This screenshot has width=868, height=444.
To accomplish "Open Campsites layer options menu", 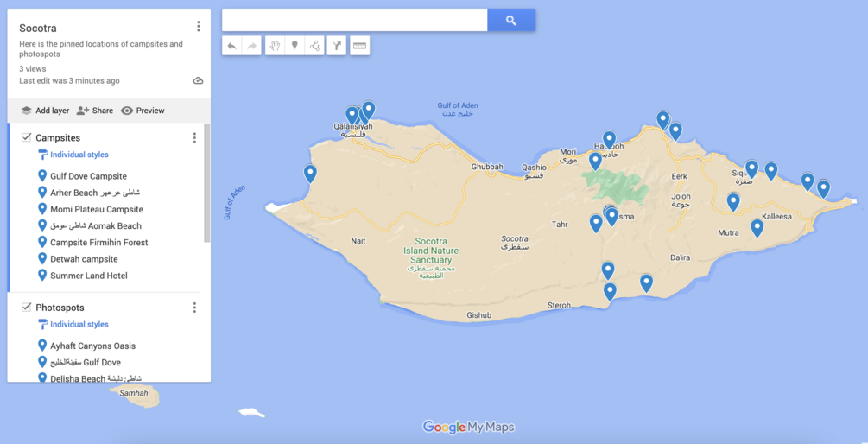I will (x=193, y=138).
